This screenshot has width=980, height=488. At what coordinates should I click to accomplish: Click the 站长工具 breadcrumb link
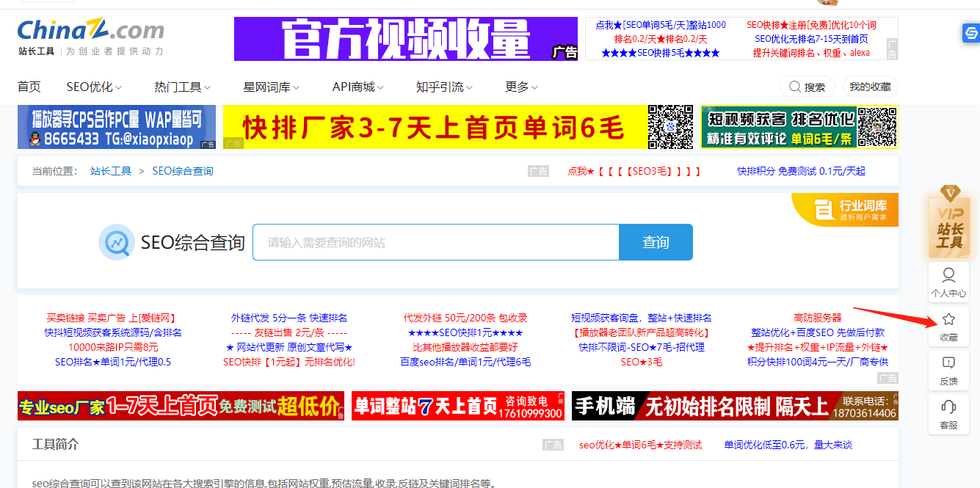[111, 171]
